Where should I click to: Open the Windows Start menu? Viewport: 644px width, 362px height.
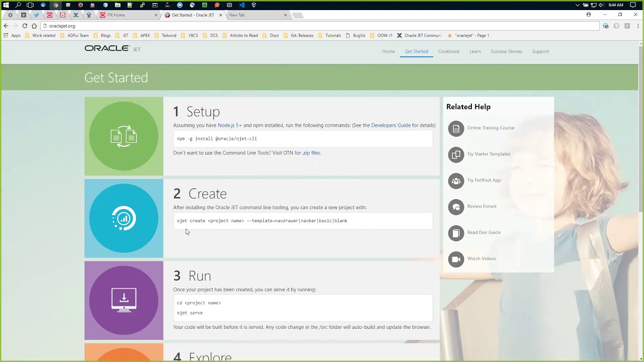click(6, 5)
